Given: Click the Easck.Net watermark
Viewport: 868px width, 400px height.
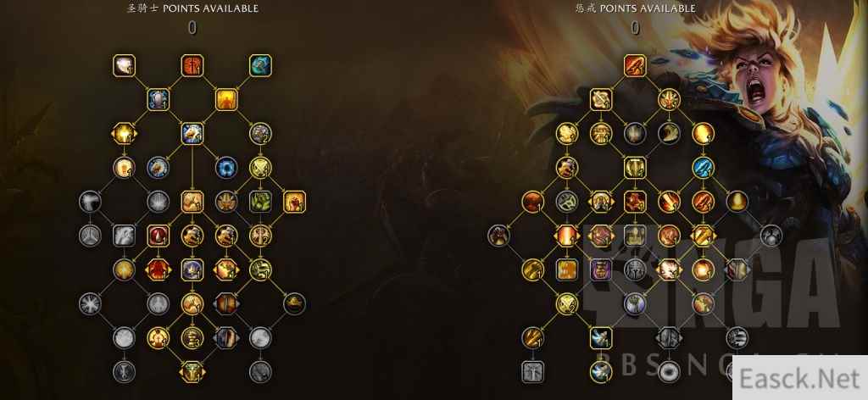Looking at the screenshot, I should pos(800,379).
